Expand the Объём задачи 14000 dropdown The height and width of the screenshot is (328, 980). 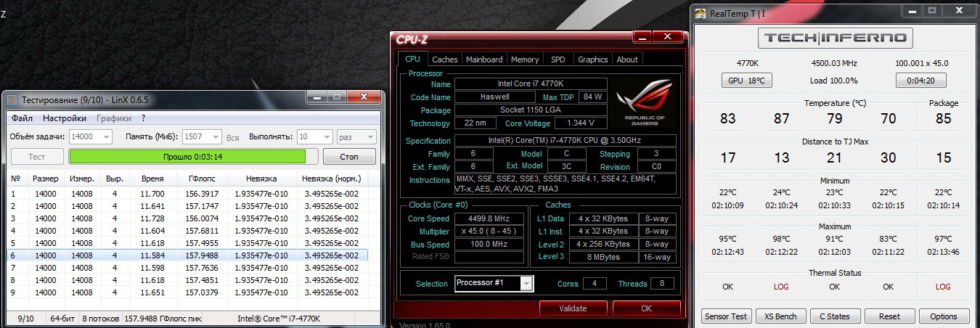[x=105, y=136]
